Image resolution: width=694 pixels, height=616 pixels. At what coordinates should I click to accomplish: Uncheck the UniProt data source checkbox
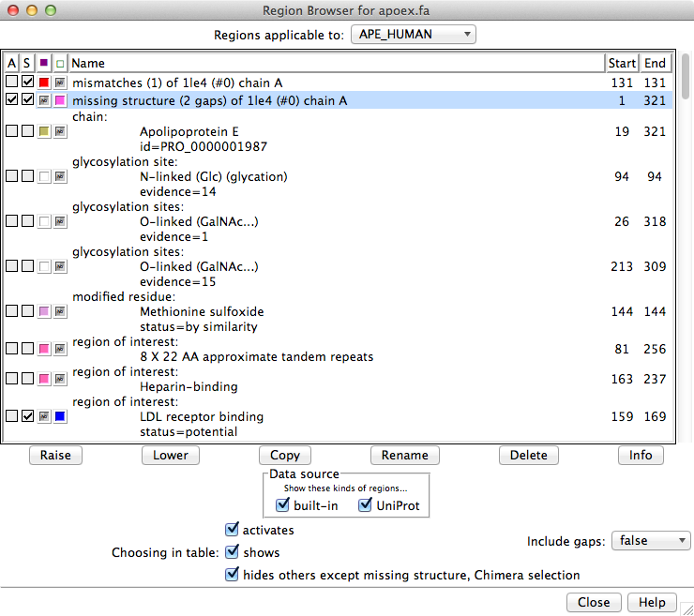[x=365, y=506]
